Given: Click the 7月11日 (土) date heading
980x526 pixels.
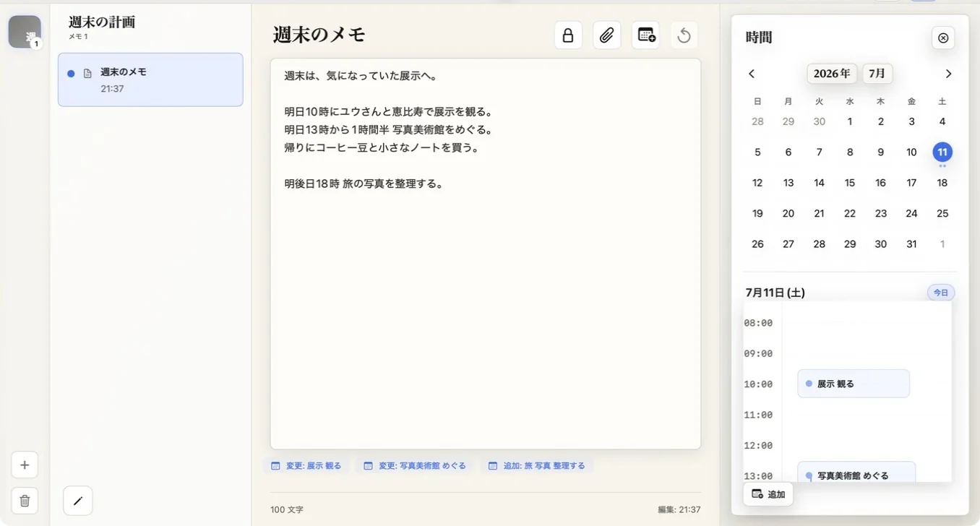Looking at the screenshot, I should click(x=775, y=293).
